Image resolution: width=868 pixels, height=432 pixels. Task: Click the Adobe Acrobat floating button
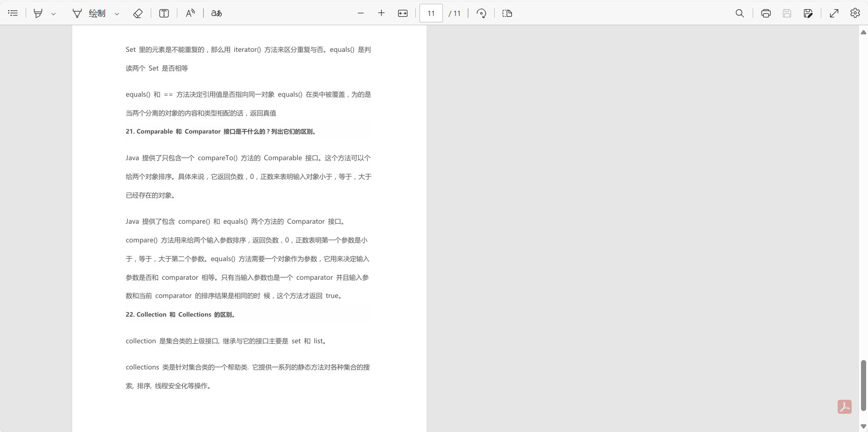coord(845,407)
